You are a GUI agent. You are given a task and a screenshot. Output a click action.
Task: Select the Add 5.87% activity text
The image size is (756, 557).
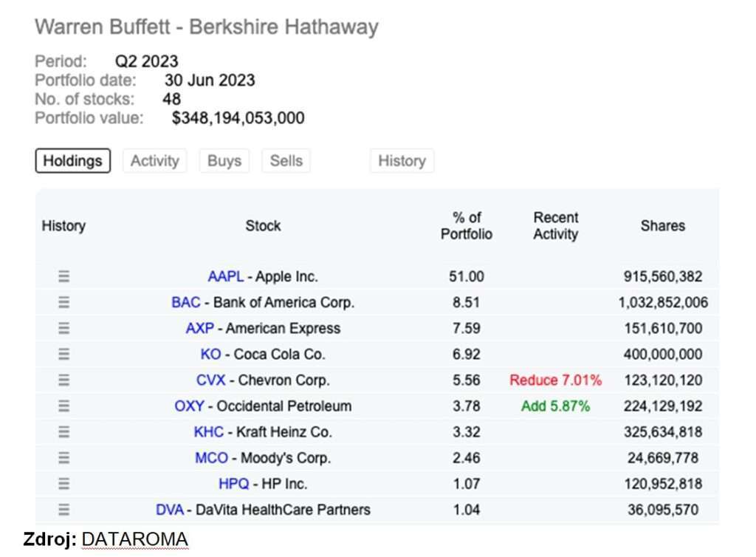tap(555, 406)
